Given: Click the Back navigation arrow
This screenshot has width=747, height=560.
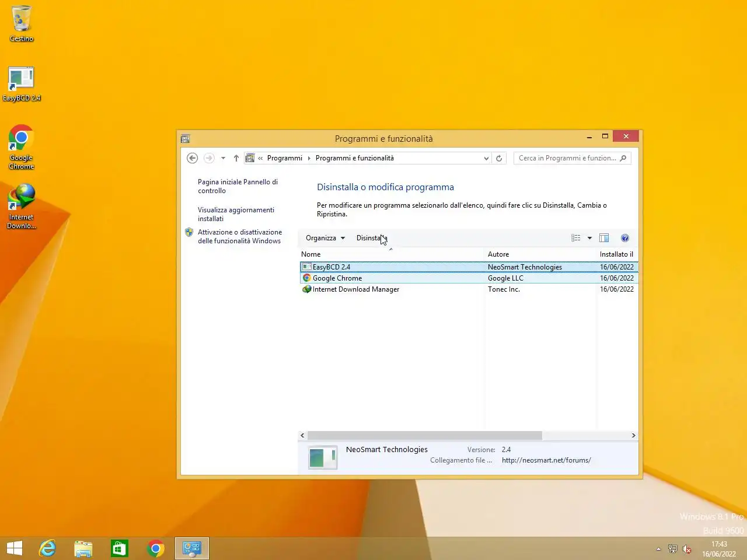Looking at the screenshot, I should pos(192,158).
